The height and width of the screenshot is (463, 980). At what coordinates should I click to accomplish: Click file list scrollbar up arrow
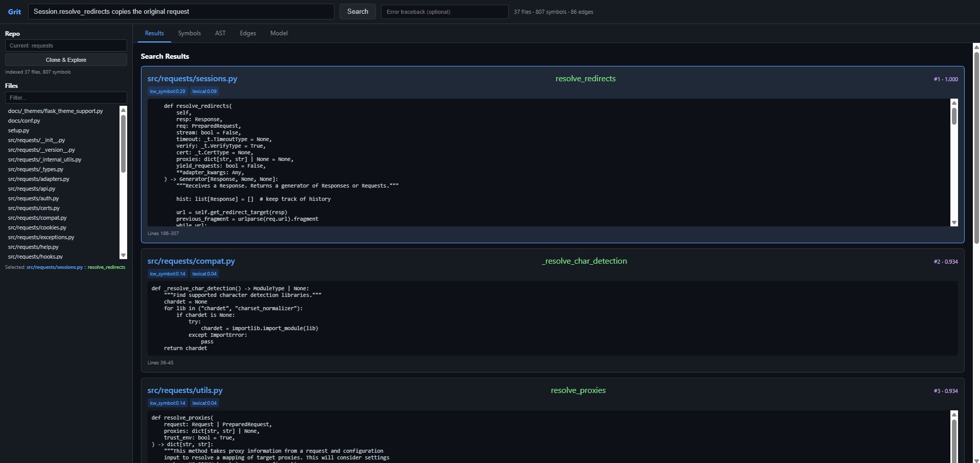pyautogui.click(x=123, y=110)
